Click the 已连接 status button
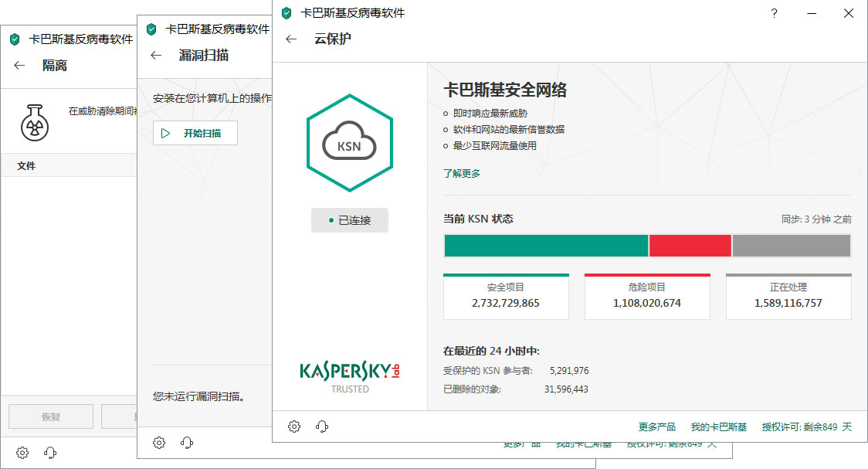 pyautogui.click(x=349, y=220)
